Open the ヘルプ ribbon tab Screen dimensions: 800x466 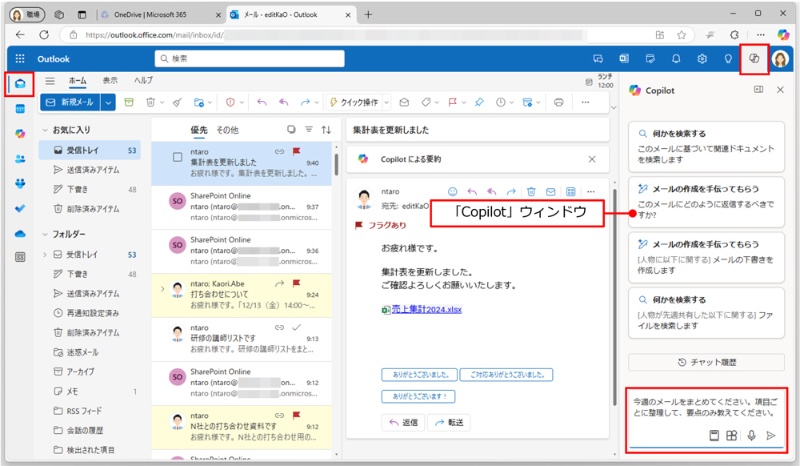[x=143, y=80]
